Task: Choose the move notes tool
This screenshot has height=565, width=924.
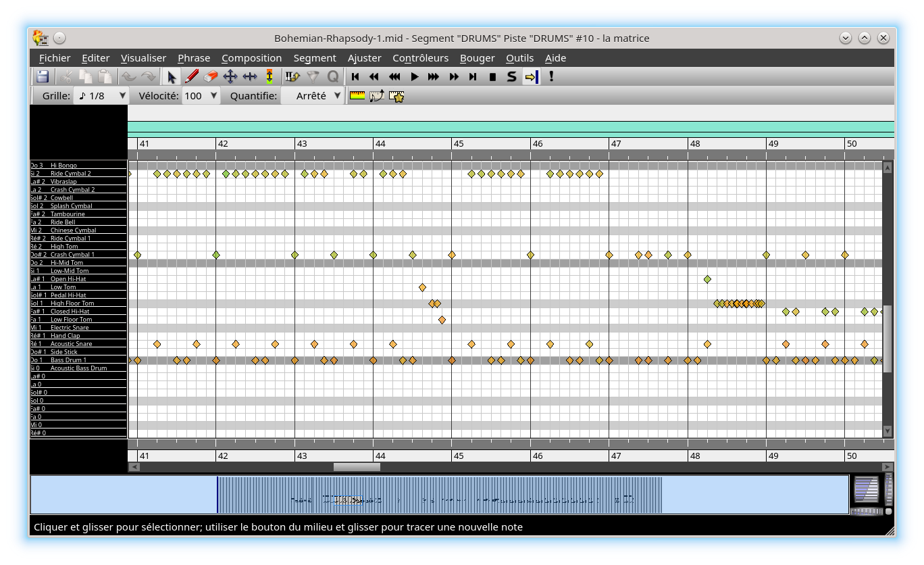Action: tap(230, 76)
